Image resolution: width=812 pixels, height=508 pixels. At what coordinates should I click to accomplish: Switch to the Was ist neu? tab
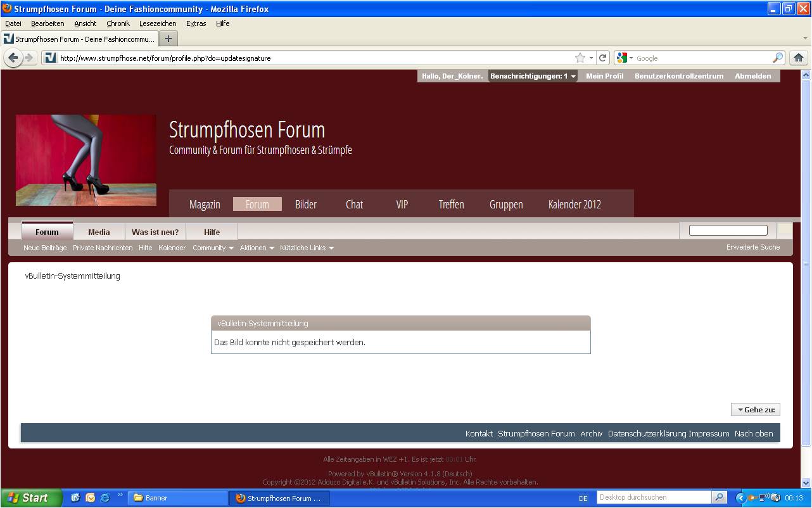[x=155, y=232]
